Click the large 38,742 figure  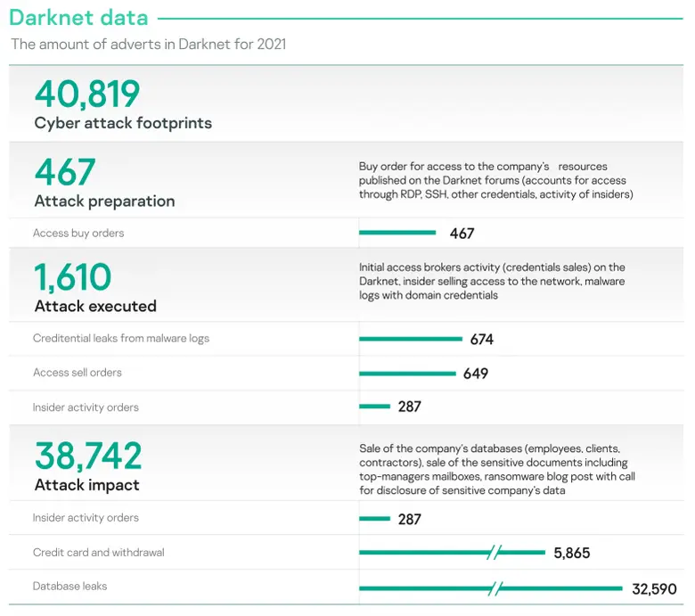(88, 456)
